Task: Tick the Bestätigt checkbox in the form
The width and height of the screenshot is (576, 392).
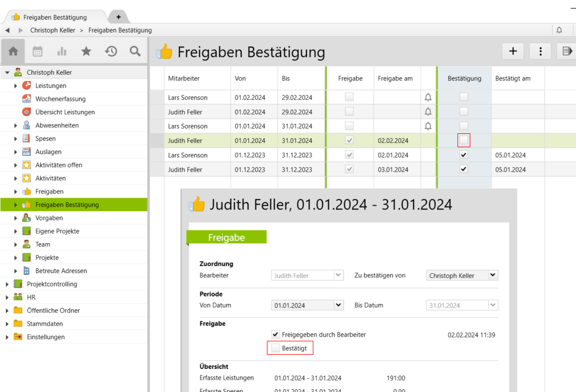Action: click(275, 348)
